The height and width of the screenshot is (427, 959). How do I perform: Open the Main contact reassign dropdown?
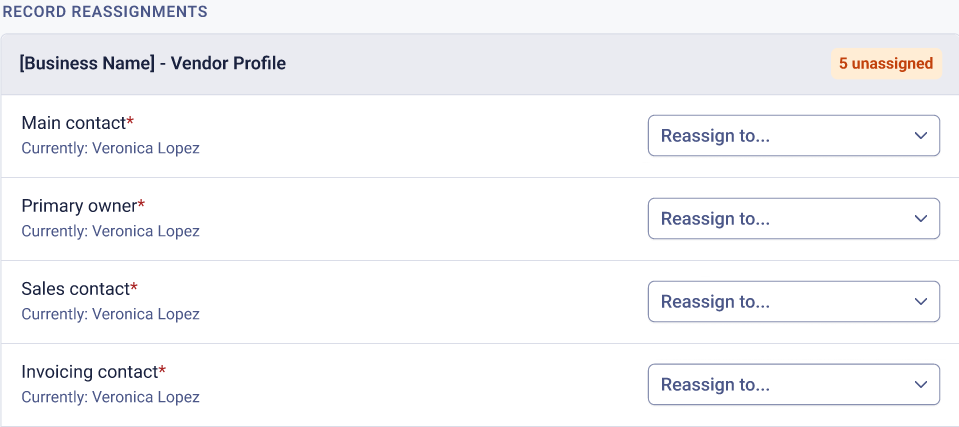tap(793, 135)
